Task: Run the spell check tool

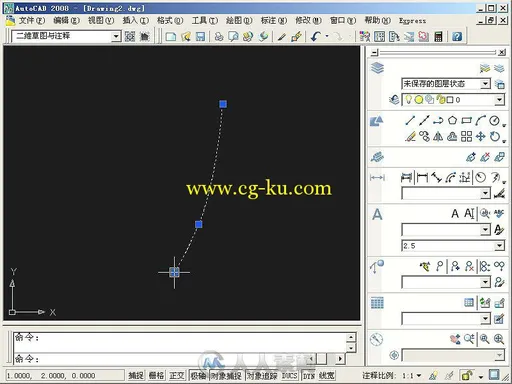Action: coord(499,213)
